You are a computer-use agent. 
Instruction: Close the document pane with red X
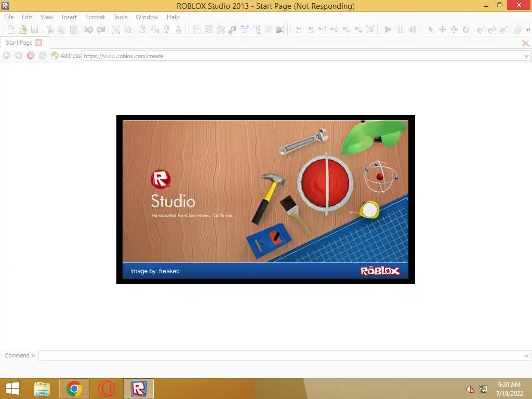click(526, 43)
